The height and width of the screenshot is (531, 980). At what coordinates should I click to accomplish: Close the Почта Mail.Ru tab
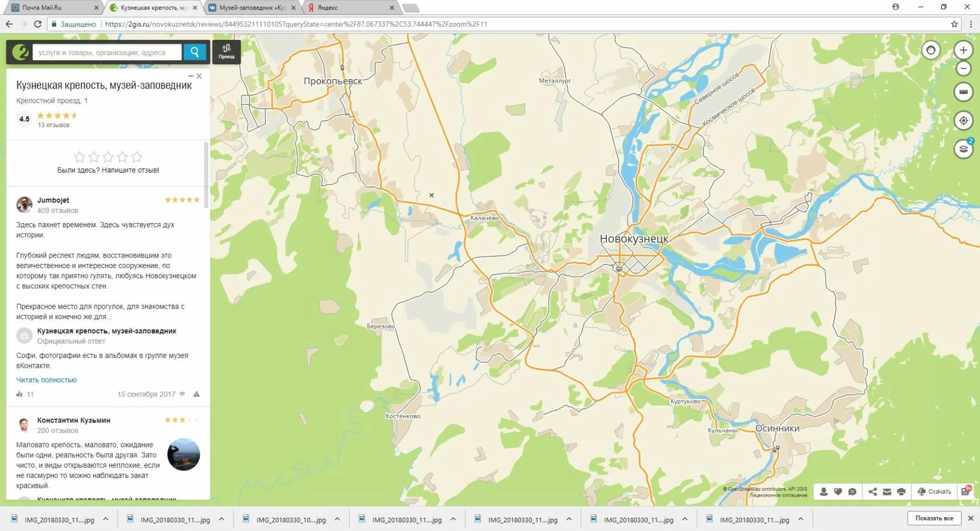[96, 7]
